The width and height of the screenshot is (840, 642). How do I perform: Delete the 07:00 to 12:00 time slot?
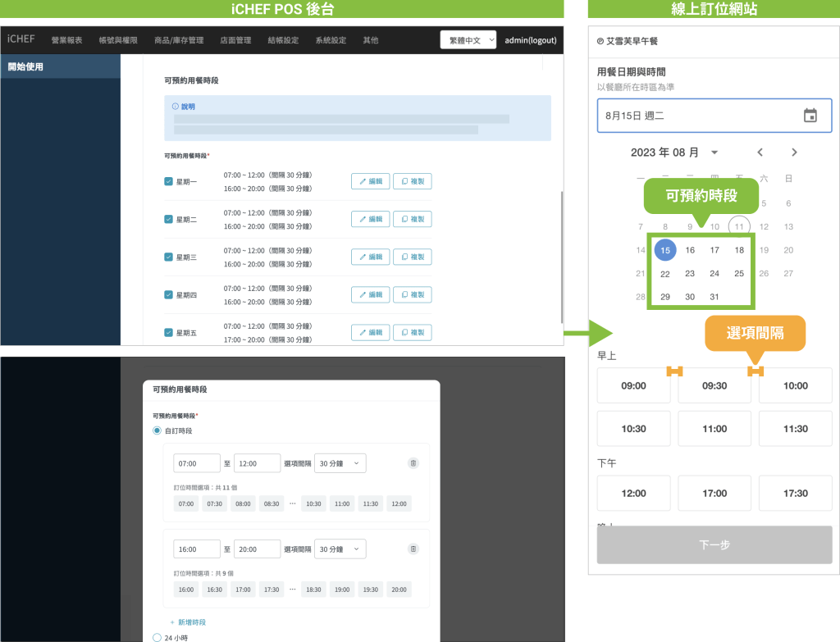[413, 463]
